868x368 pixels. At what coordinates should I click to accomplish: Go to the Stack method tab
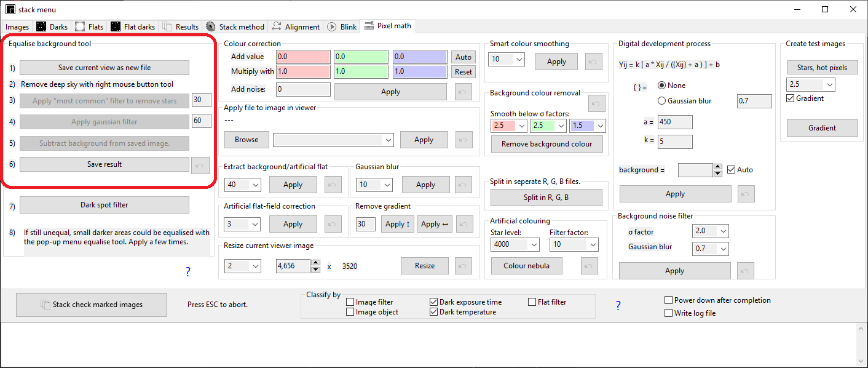coord(235,27)
